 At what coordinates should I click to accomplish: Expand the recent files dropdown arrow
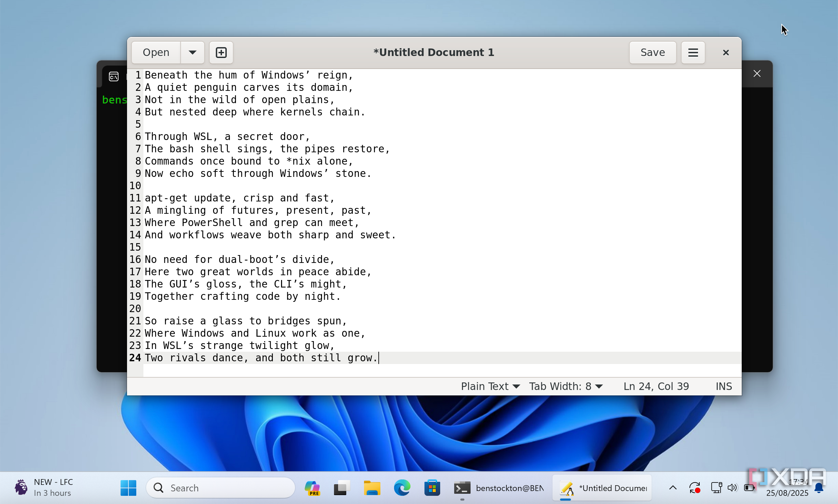[192, 53]
